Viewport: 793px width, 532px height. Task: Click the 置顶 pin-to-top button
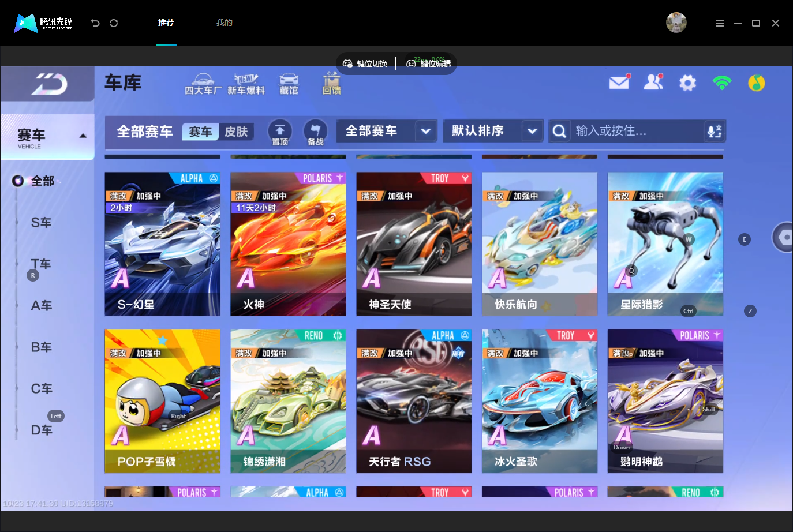(280, 132)
